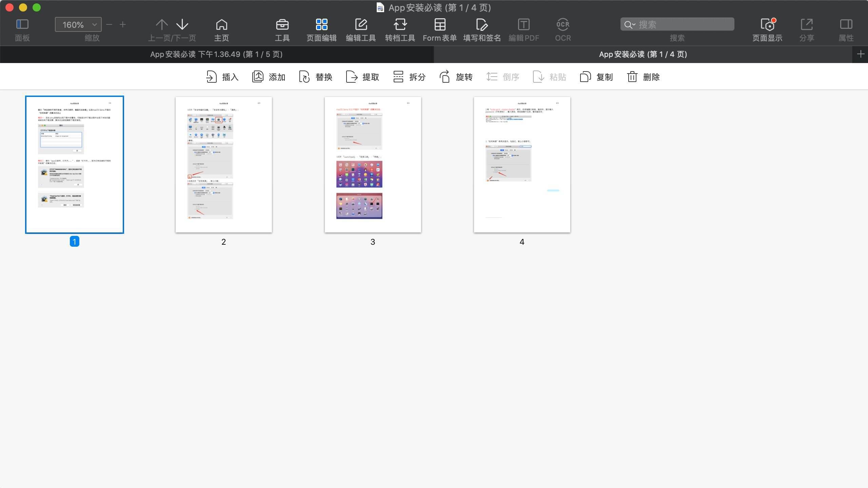The width and height of the screenshot is (868, 488).
Task: Minimize the window with yellow button
Action: tap(23, 7)
